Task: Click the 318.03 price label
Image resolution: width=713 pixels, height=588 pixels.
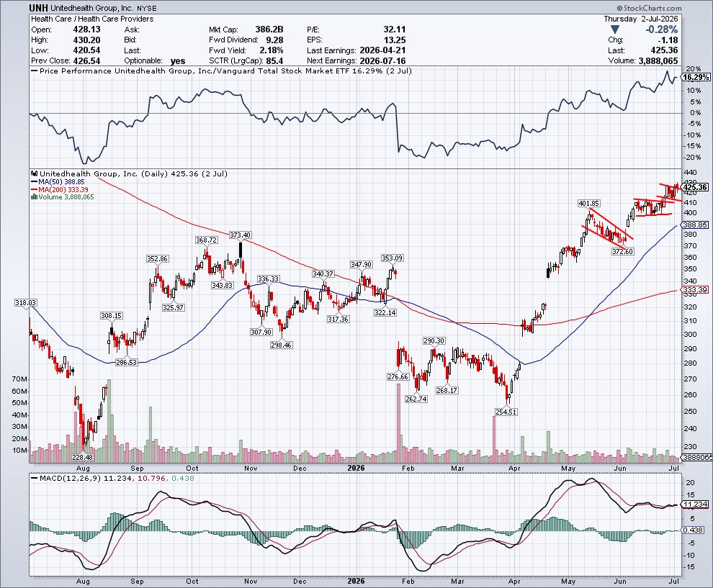Action: [x=25, y=302]
